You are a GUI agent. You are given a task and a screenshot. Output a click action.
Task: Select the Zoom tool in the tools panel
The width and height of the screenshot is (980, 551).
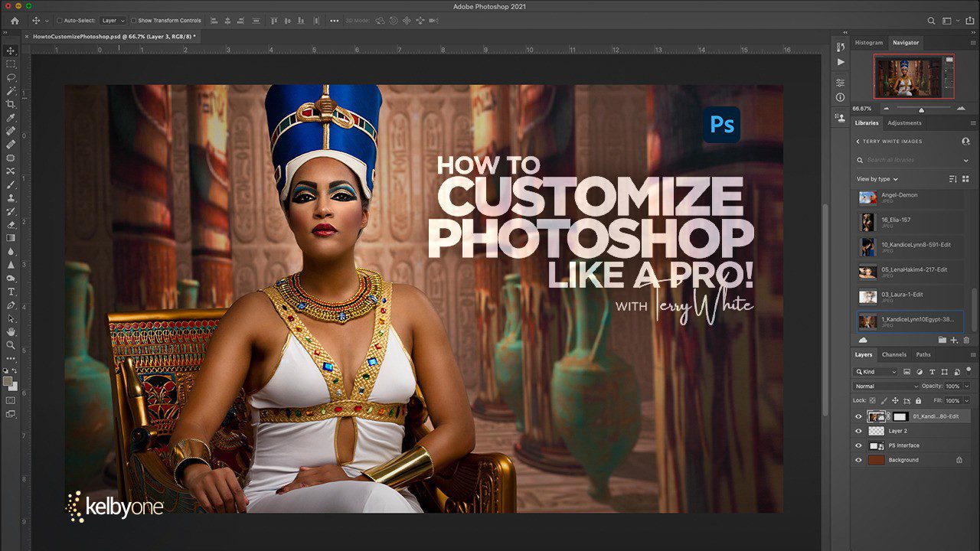coord(11,345)
